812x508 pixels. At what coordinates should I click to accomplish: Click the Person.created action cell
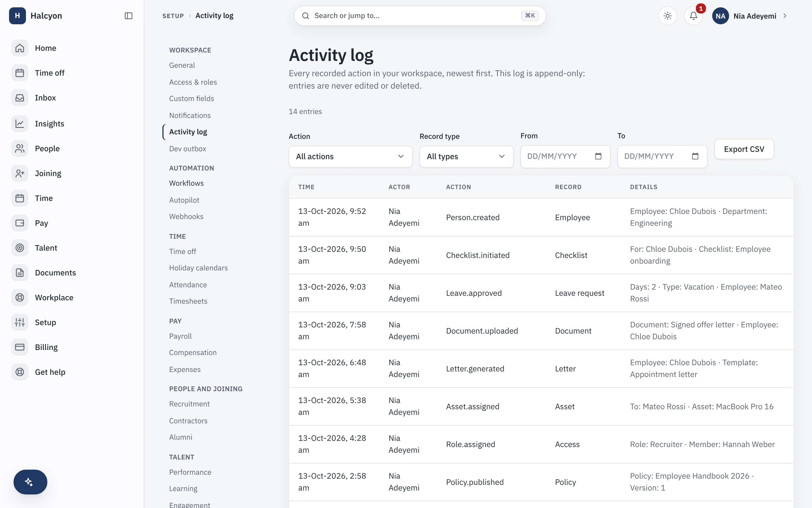coord(473,217)
